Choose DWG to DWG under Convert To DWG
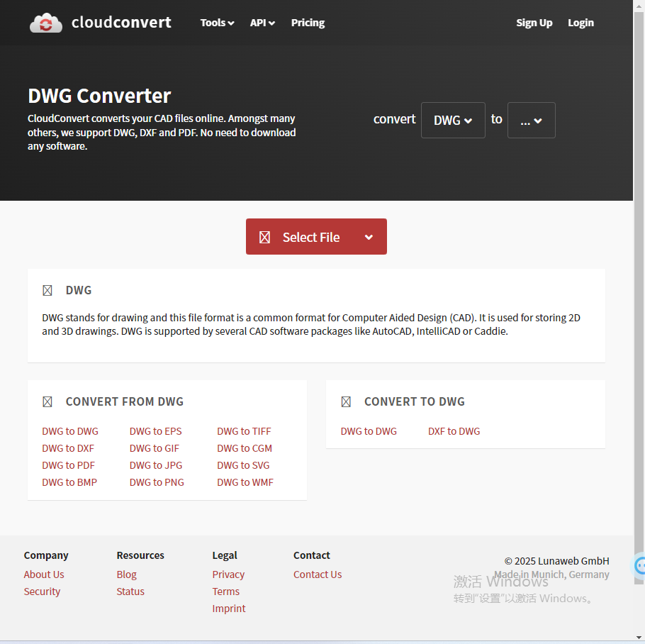 (369, 431)
